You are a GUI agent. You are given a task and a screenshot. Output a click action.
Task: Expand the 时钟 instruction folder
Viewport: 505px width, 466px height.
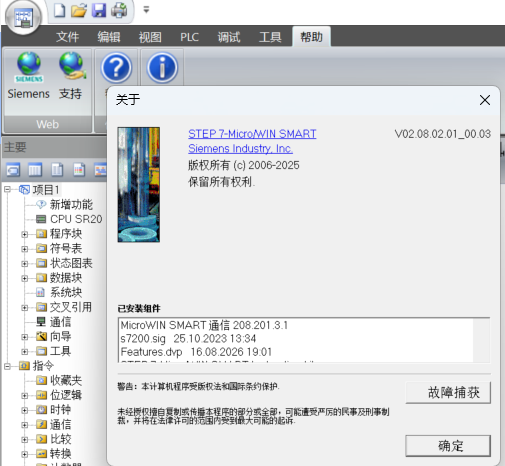click(24, 410)
